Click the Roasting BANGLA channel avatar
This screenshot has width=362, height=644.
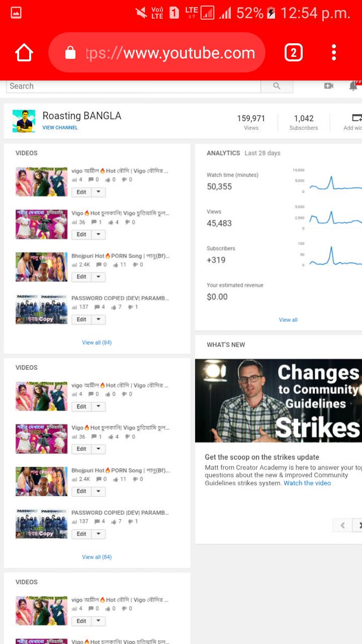point(24,121)
